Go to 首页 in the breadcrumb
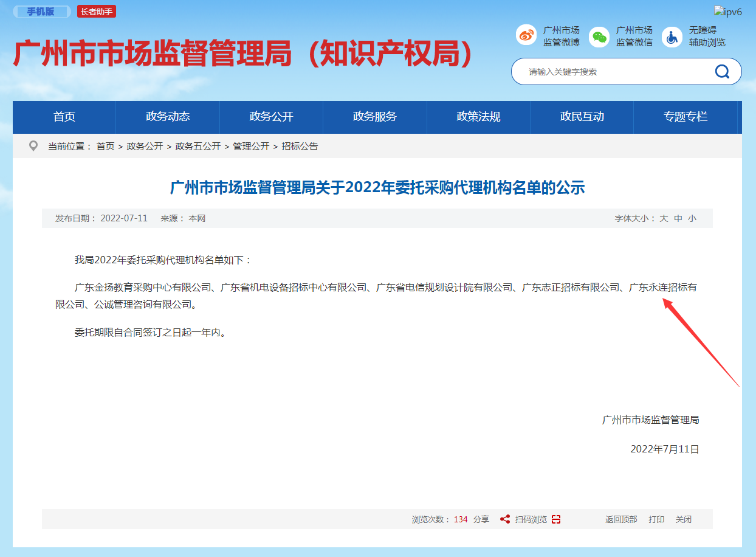756x557 pixels. click(x=105, y=147)
